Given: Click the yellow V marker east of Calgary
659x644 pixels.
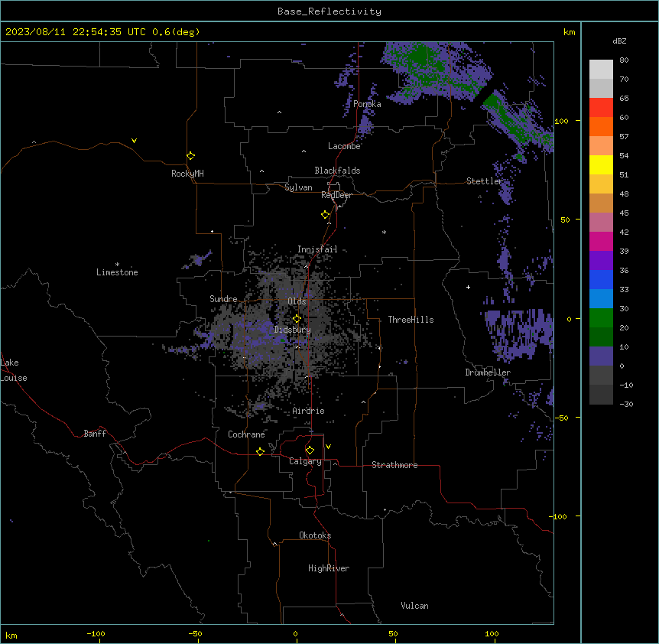Looking at the screenshot, I should click(328, 447).
